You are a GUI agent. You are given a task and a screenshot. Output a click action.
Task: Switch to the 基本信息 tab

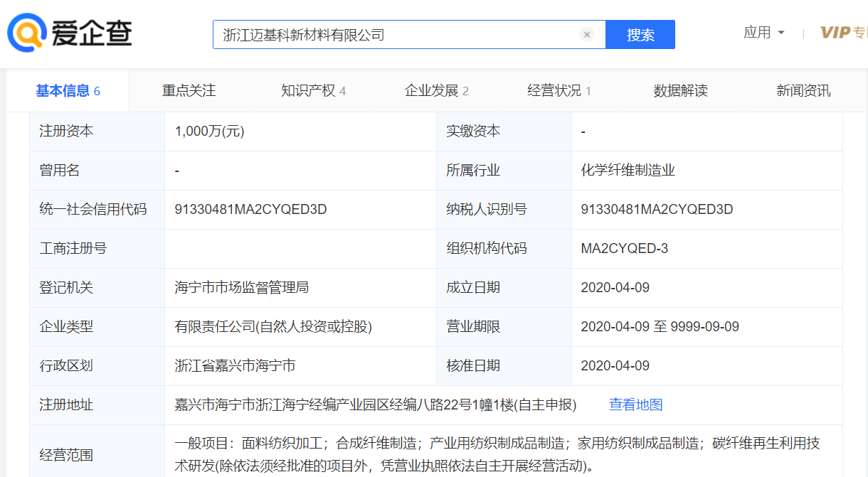coord(68,91)
